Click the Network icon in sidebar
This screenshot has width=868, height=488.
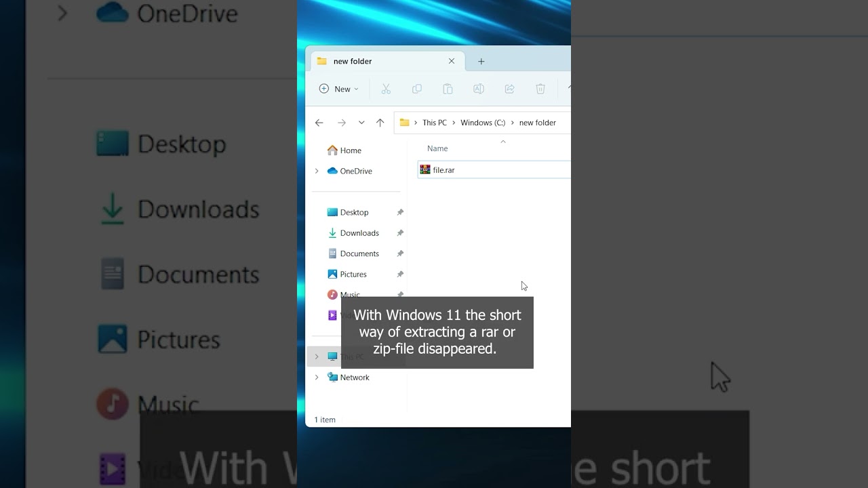[332, 378]
